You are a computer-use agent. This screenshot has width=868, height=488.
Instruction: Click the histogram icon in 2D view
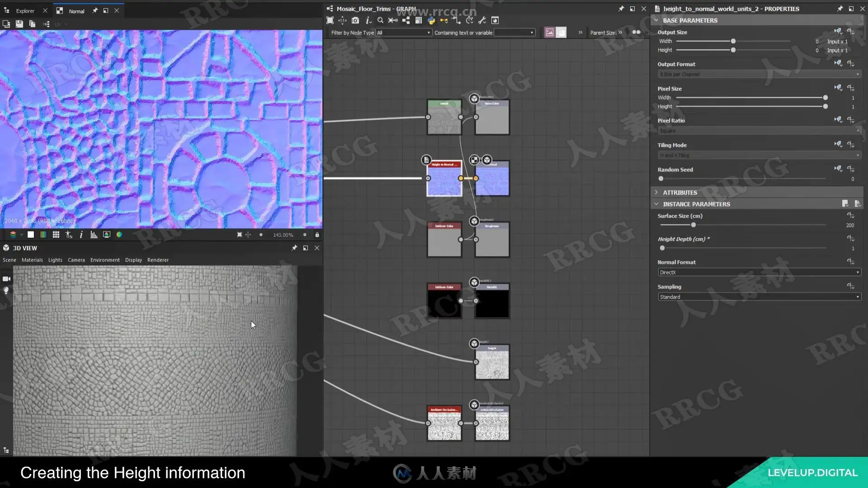[94, 235]
